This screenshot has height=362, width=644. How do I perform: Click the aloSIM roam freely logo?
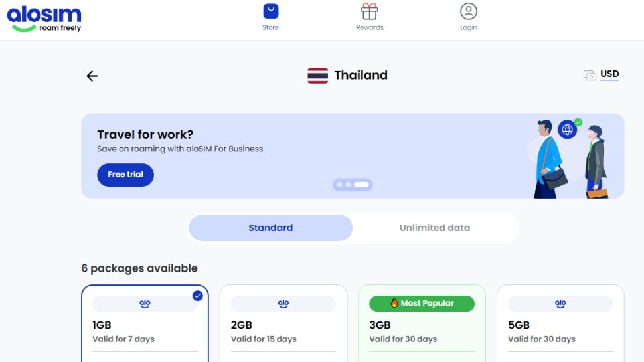(44, 19)
